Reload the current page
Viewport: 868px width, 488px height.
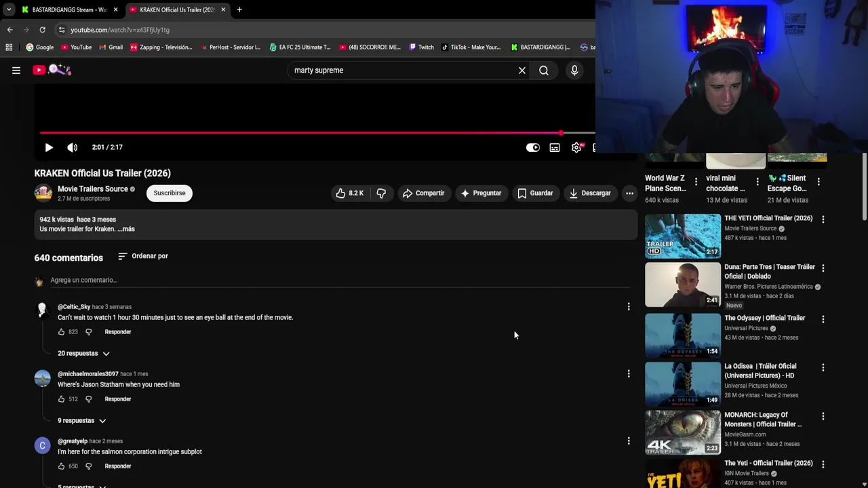42,30
